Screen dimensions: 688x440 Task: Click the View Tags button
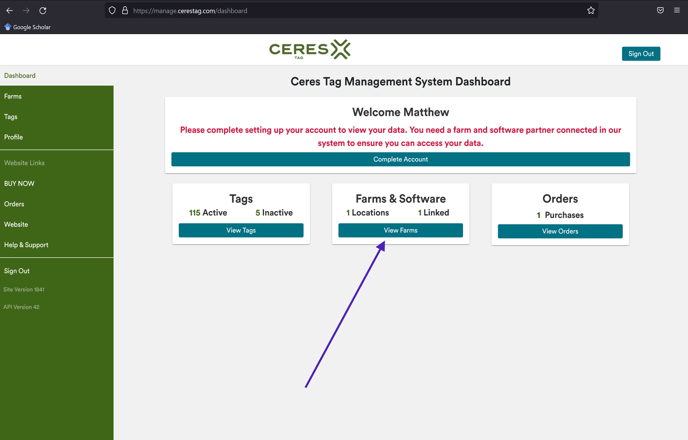pyautogui.click(x=241, y=230)
